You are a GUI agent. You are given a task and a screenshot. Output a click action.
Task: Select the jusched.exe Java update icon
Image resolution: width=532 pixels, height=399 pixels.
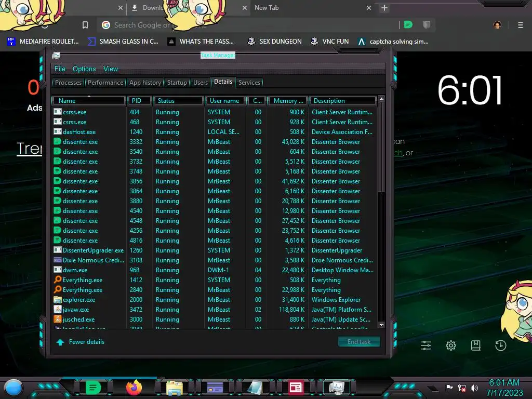57,319
